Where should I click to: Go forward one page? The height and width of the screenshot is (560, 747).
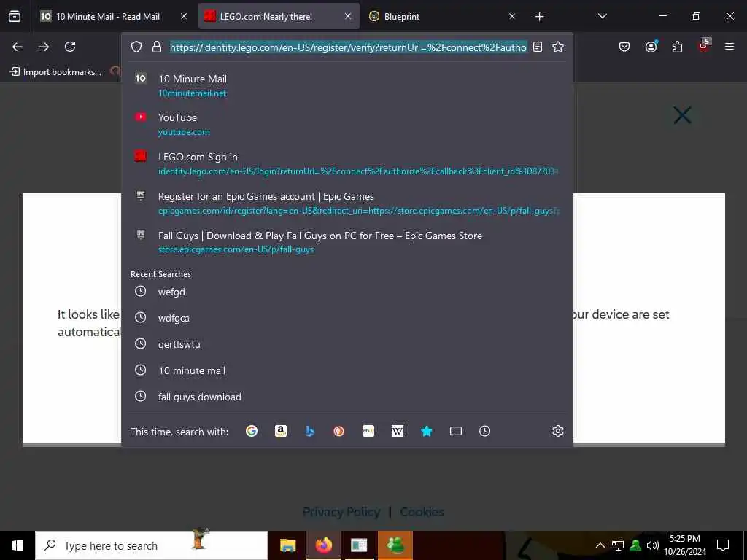[x=44, y=47]
